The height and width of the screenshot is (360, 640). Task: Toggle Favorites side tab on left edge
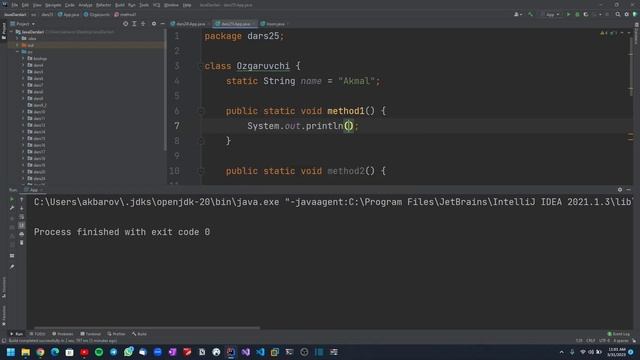coord(4,316)
